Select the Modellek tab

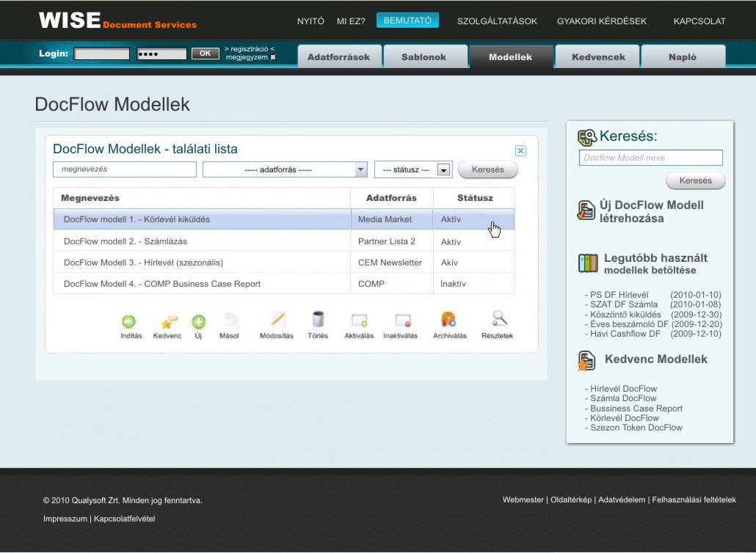pos(511,57)
